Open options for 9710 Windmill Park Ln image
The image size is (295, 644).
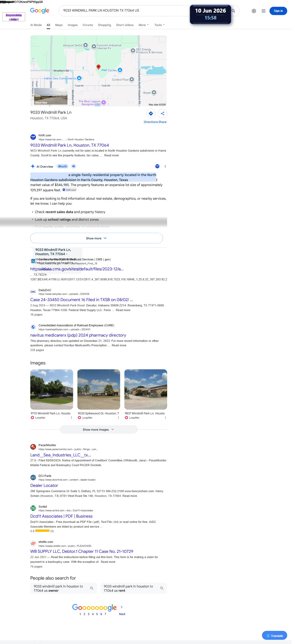pos(71,418)
